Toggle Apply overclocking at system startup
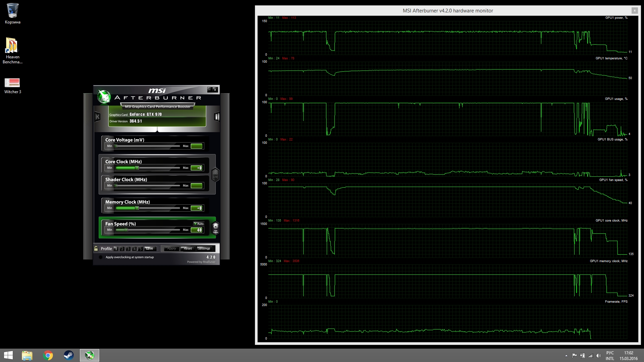The width and height of the screenshot is (644, 362). pos(101,257)
